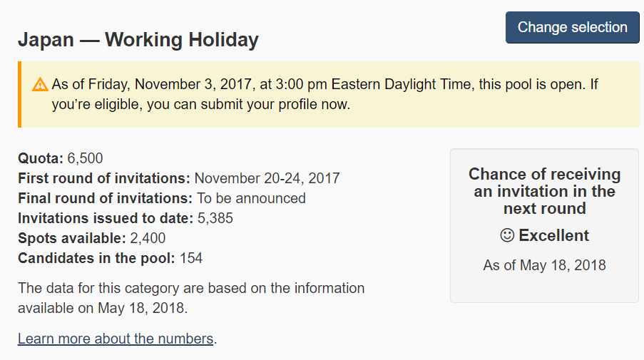Click the Candidates in the pool value 154
The width and height of the screenshot is (644, 360).
tap(191, 258)
